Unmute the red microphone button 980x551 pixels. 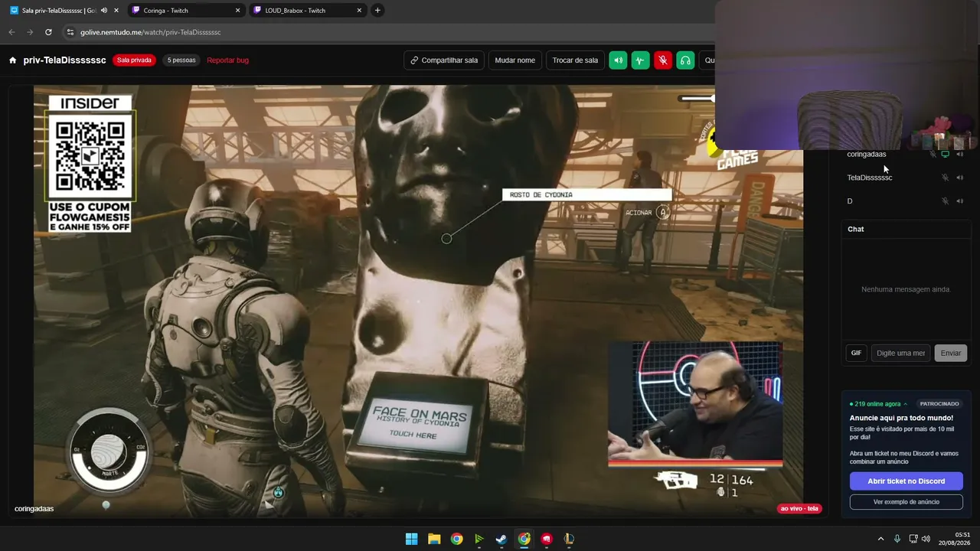tap(663, 60)
